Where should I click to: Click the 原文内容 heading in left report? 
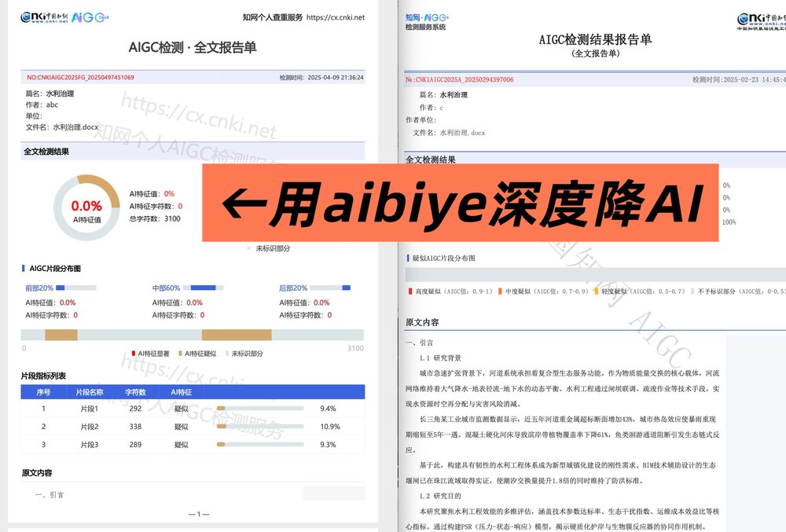click(x=37, y=472)
